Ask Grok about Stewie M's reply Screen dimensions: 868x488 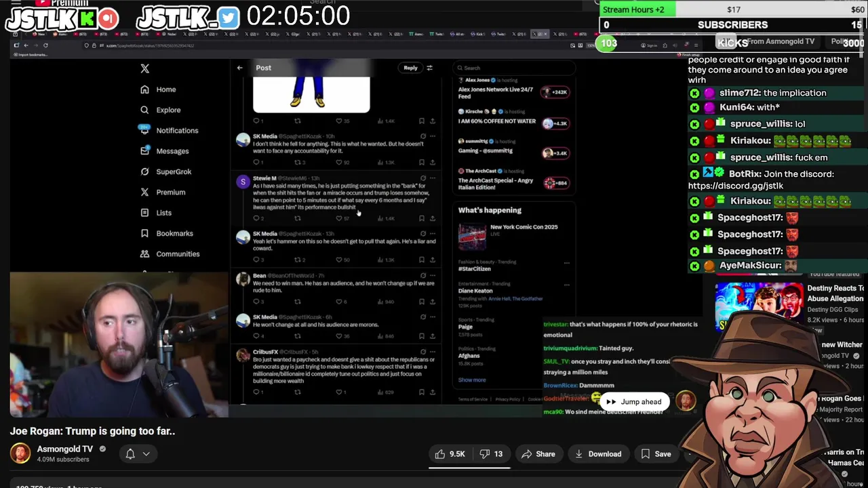pyautogui.click(x=423, y=178)
